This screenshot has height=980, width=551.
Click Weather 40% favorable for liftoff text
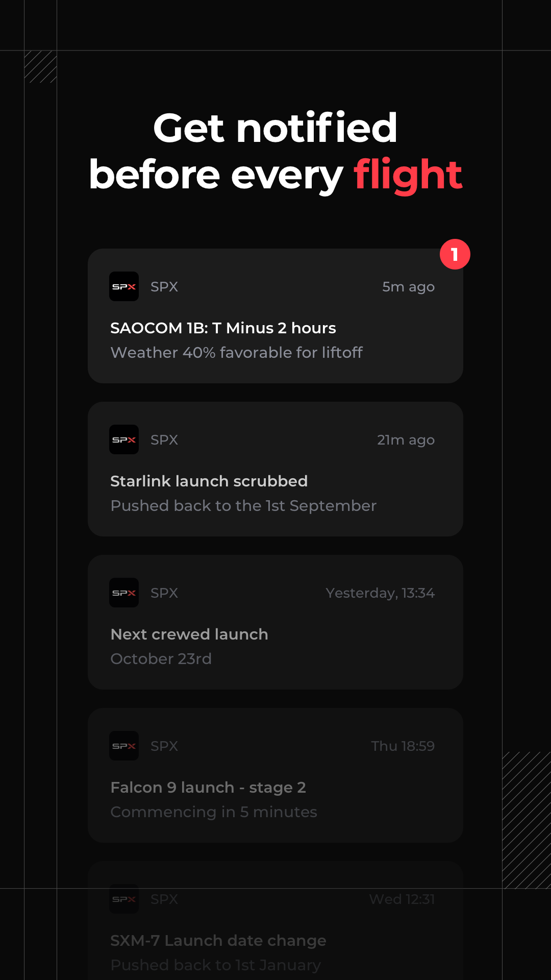237,352
